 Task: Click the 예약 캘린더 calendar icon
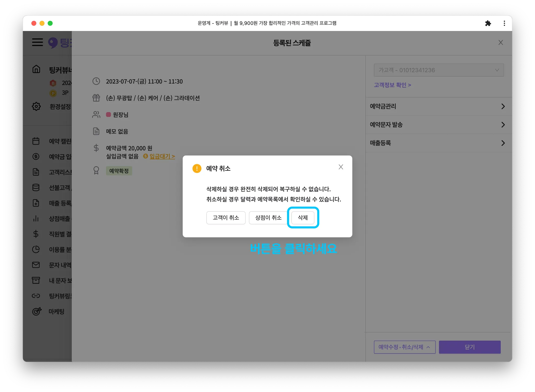click(36, 141)
